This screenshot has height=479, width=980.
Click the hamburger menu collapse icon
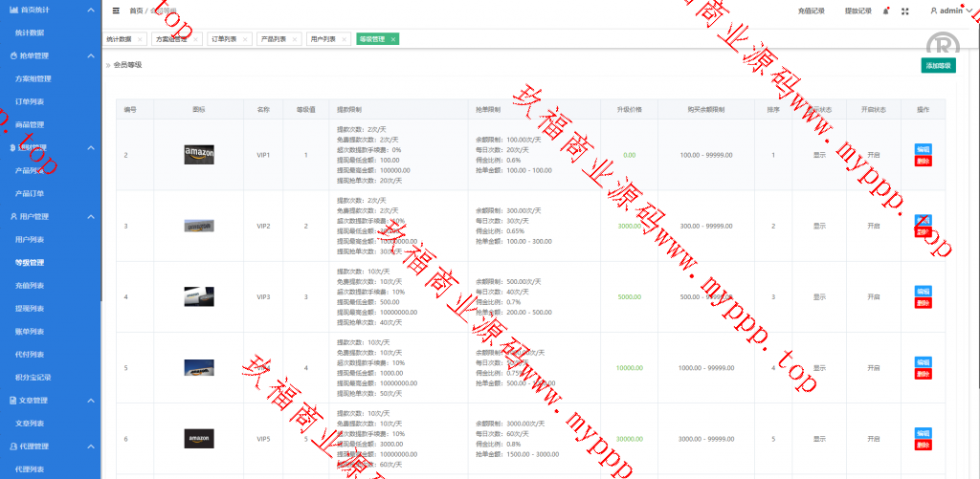click(116, 11)
